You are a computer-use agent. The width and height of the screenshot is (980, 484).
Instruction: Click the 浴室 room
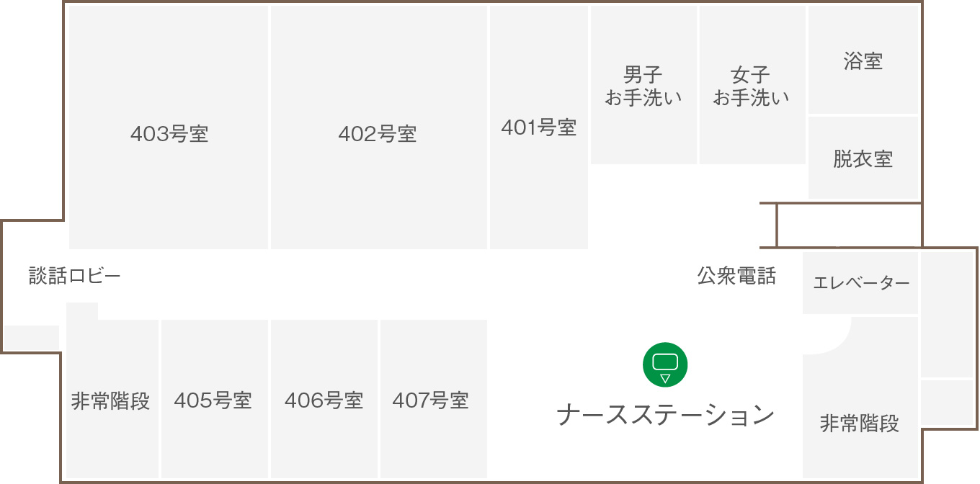tap(863, 60)
